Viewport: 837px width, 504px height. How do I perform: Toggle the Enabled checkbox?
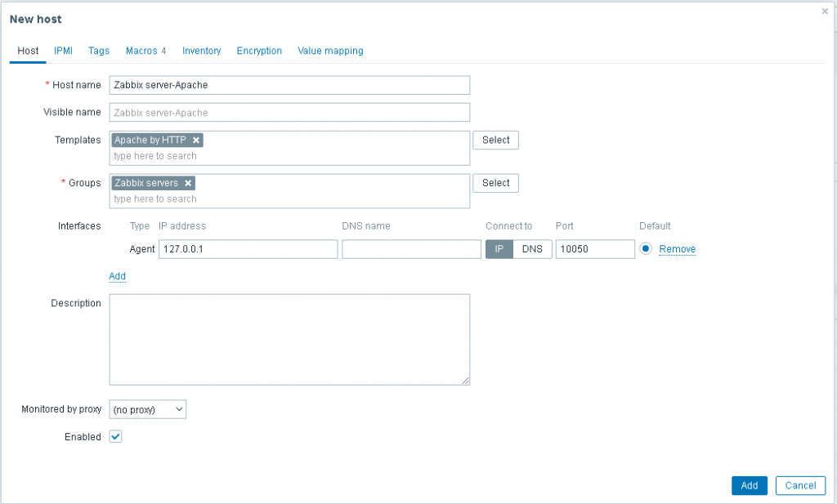click(x=115, y=436)
